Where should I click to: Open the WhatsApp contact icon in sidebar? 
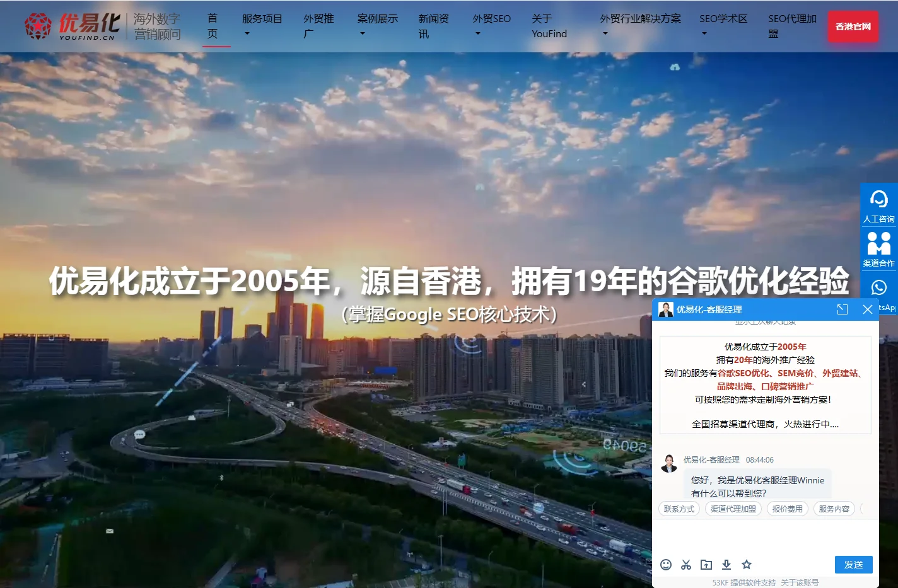tap(879, 288)
